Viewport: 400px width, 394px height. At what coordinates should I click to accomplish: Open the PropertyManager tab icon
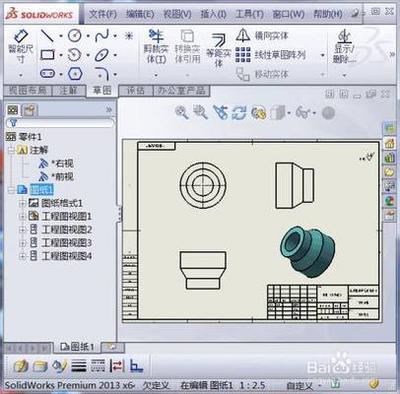pos(30,110)
